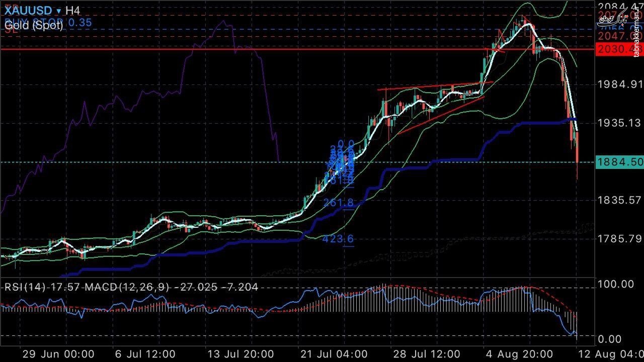Click the 1835.57 price axis label
This screenshot has width=644, height=362.
pyautogui.click(x=620, y=201)
